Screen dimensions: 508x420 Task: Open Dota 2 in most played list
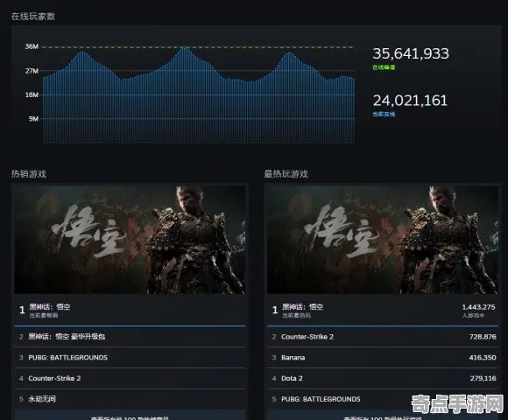click(x=383, y=378)
